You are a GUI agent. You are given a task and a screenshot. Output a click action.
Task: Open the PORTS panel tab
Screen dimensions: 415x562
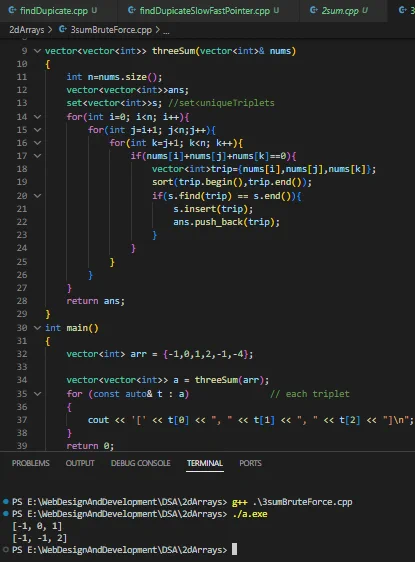click(250, 463)
